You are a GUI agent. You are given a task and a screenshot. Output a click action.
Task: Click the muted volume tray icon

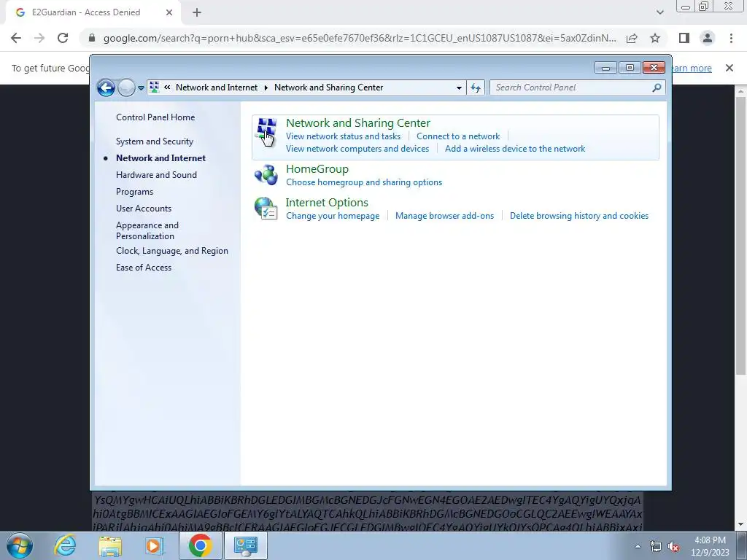673,547
